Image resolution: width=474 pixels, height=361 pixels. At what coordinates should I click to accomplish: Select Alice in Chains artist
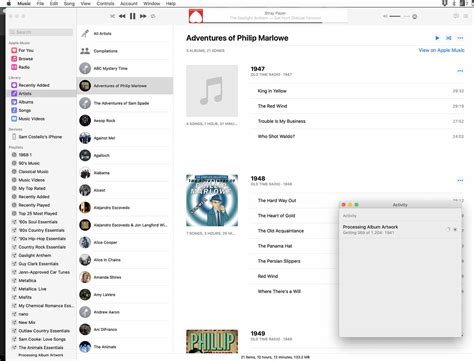(124, 260)
